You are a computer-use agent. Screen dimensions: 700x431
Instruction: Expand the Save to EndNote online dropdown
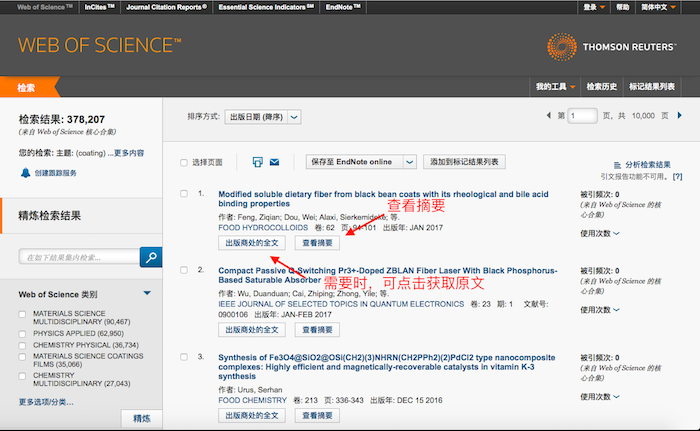coord(409,162)
